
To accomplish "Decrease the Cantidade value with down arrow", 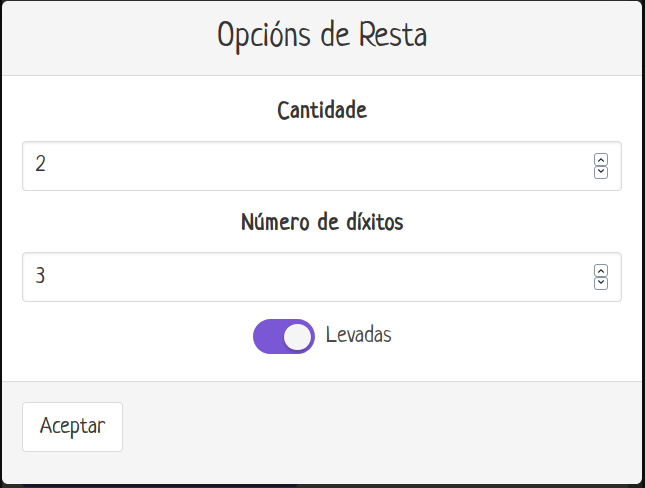I will pyautogui.click(x=601, y=172).
